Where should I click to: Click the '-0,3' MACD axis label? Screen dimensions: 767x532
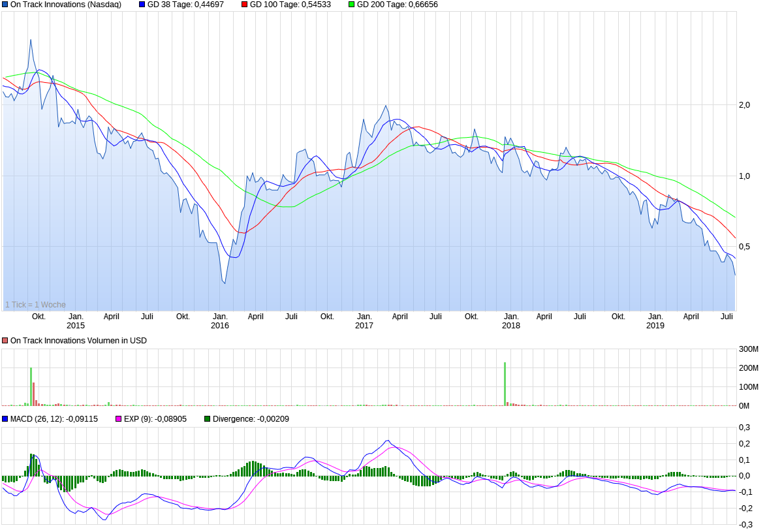[x=744, y=524]
